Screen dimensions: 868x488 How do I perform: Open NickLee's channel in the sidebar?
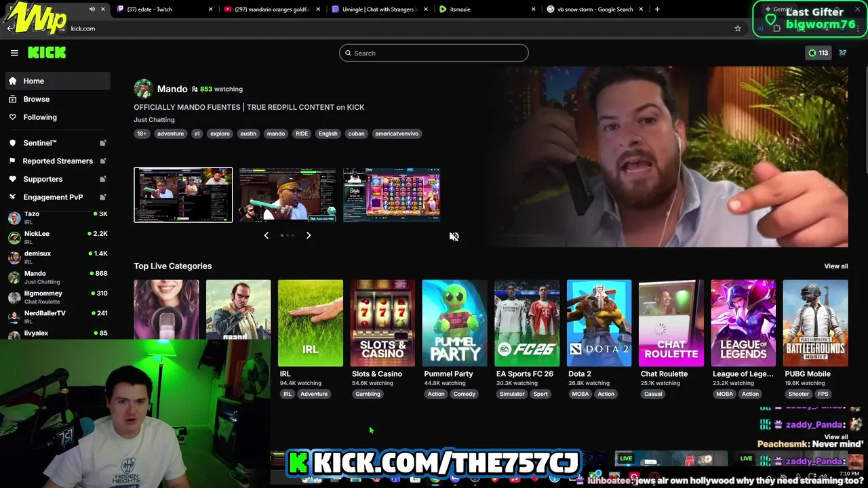(x=58, y=237)
